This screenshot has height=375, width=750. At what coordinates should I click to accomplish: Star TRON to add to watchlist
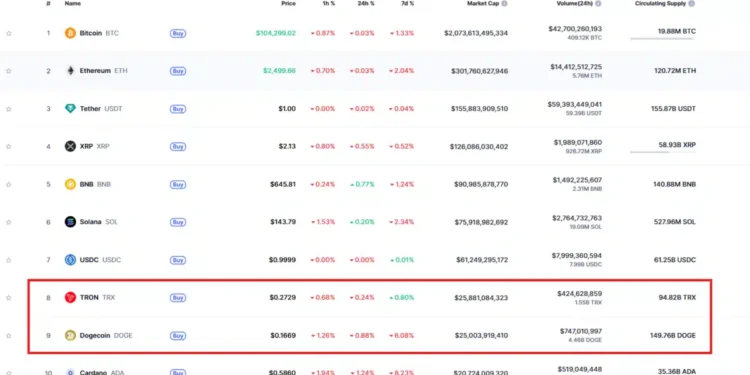[9, 298]
